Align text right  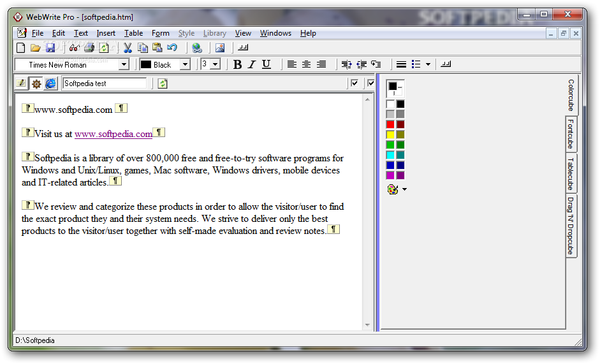pyautogui.click(x=321, y=64)
